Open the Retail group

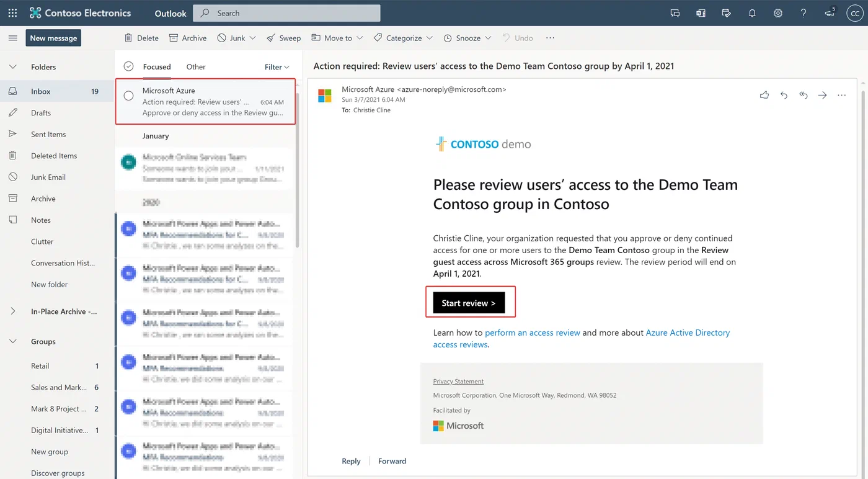tap(57, 366)
